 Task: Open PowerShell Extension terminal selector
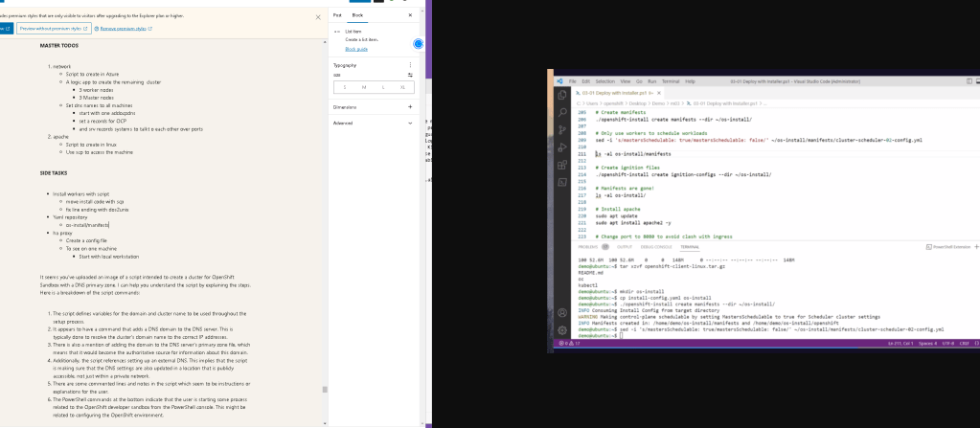(948, 247)
